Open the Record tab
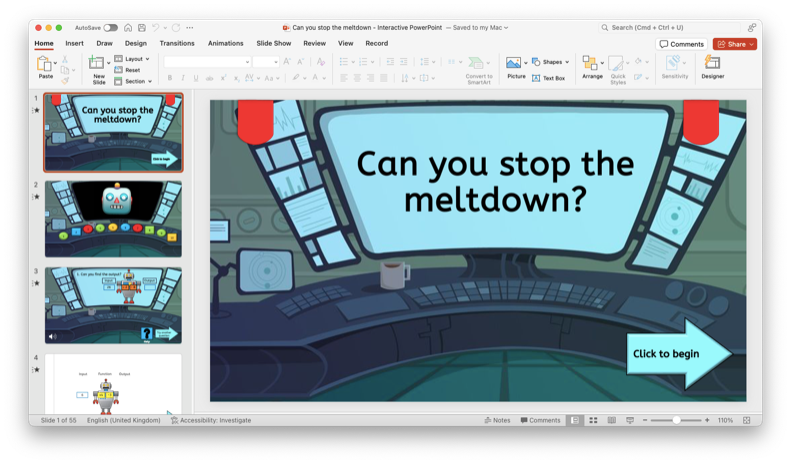The height and width of the screenshot is (464, 791). point(377,43)
